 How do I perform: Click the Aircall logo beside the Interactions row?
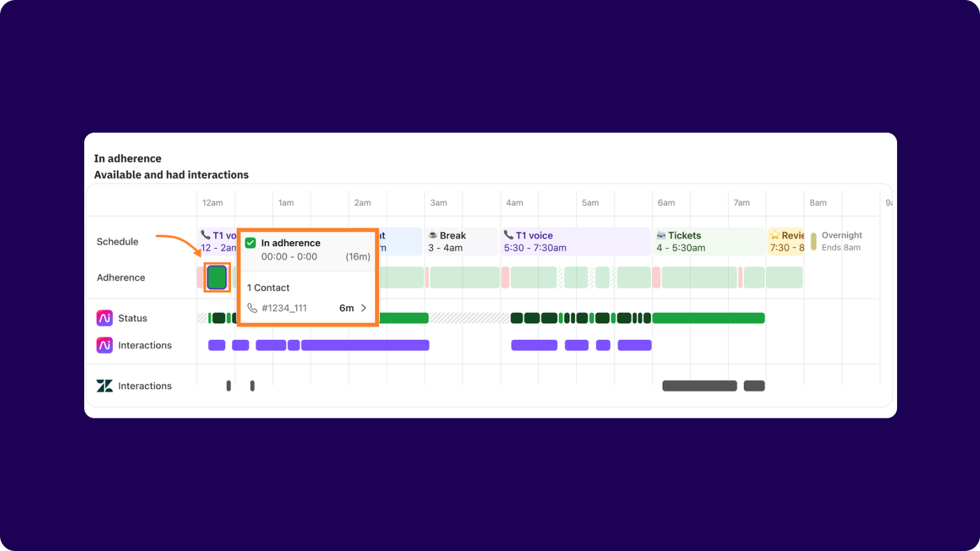coord(104,345)
